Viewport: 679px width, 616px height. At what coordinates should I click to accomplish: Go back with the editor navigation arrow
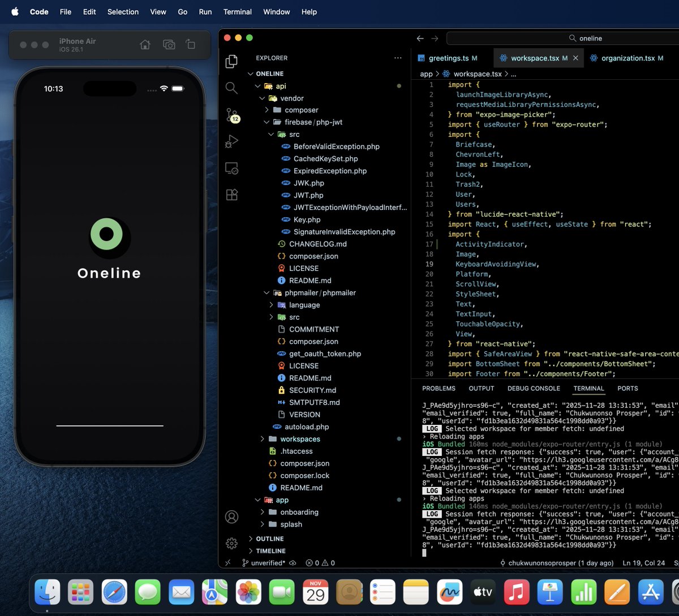coord(420,38)
